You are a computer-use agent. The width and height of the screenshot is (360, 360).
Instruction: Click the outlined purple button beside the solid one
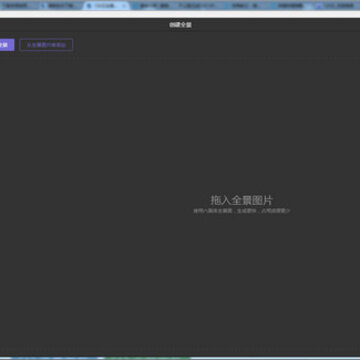(46, 45)
